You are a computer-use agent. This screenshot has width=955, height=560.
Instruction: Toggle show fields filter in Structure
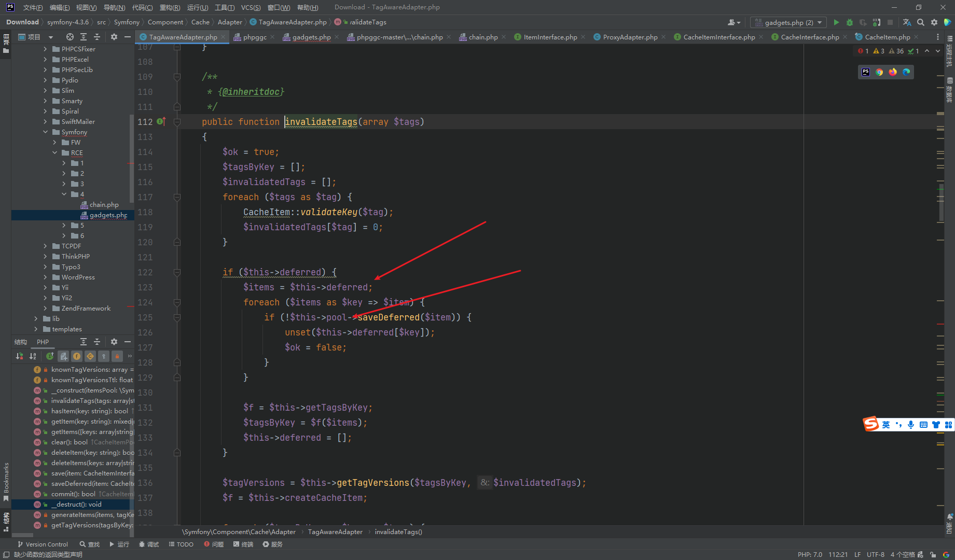tap(77, 356)
